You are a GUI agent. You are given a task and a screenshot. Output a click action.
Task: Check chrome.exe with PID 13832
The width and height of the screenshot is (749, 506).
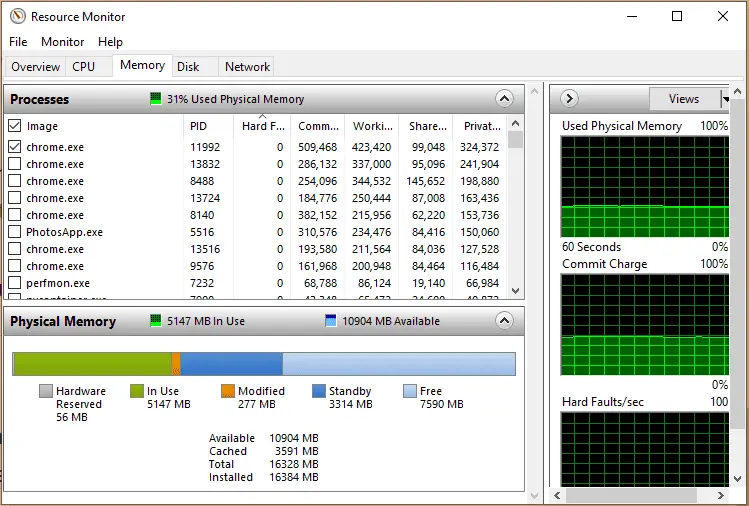click(x=15, y=164)
